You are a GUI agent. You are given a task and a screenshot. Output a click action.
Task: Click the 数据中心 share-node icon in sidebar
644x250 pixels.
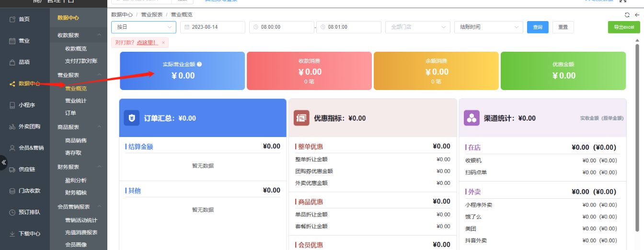(x=12, y=84)
